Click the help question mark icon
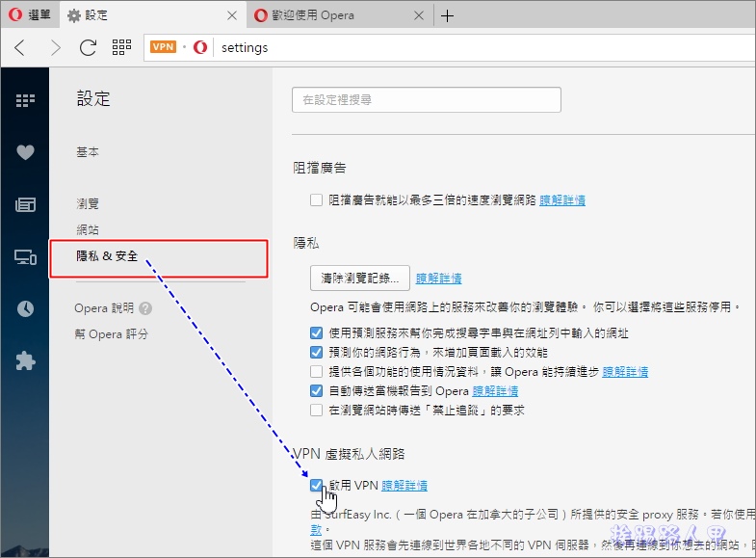The image size is (756, 558). tap(145, 308)
